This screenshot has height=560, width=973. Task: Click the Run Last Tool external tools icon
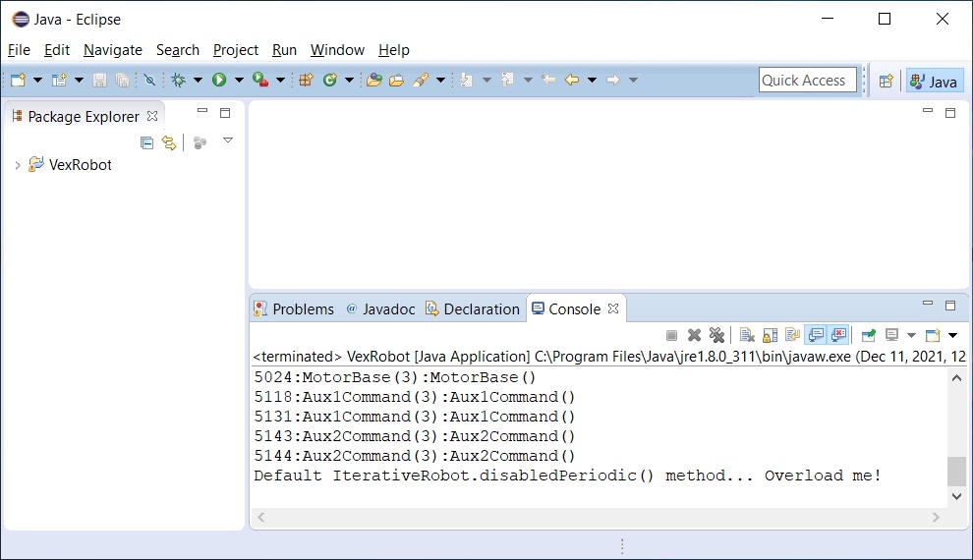(260, 80)
